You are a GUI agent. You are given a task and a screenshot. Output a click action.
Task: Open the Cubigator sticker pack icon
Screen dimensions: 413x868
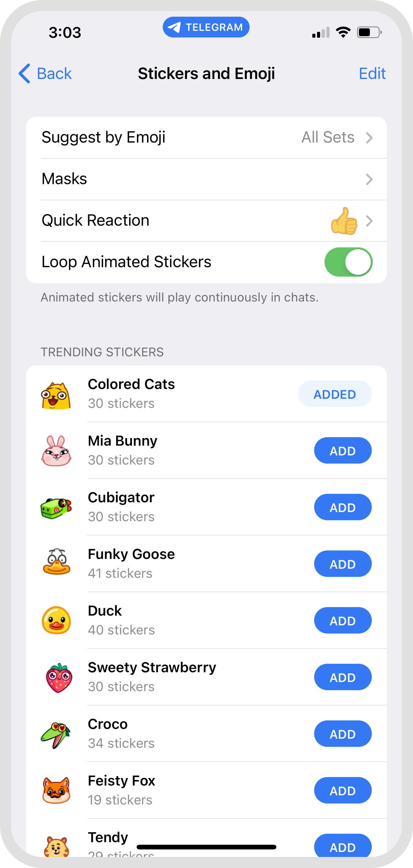tap(56, 507)
